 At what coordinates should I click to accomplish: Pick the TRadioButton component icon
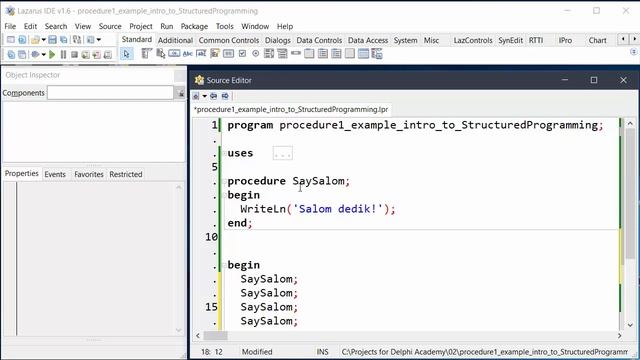256,53
